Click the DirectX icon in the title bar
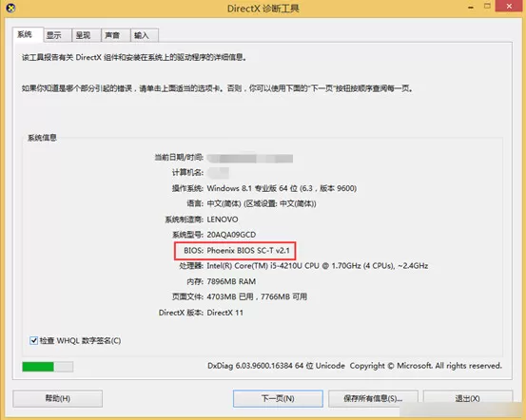 [10, 8]
